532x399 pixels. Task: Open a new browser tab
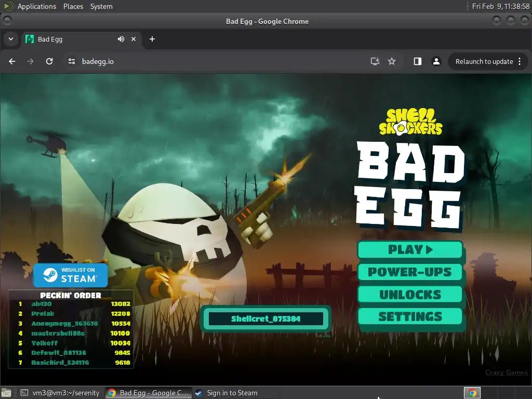pyautogui.click(x=152, y=39)
